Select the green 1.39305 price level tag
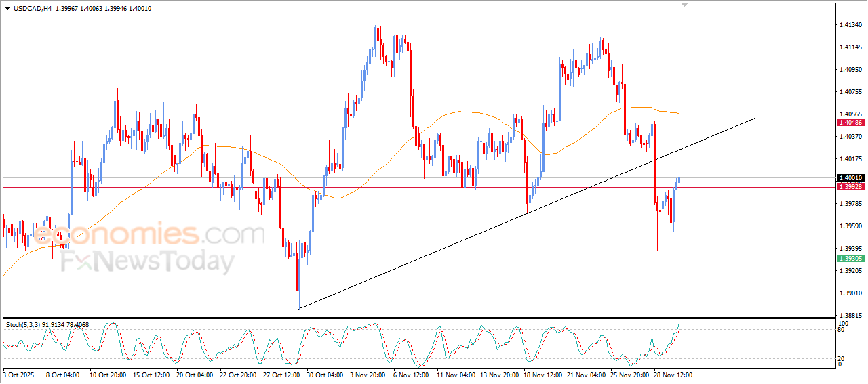Viewport: 868px width, 384px height. [x=850, y=259]
